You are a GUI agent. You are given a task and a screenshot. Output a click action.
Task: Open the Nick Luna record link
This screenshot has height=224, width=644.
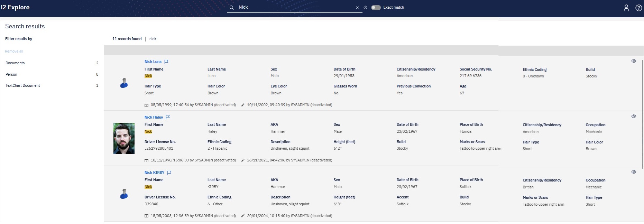[x=153, y=62]
